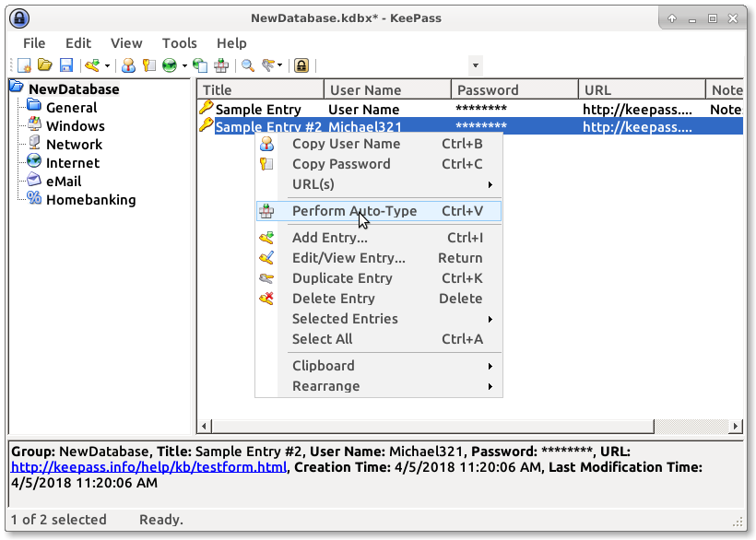Click the horizontal scrollbar right arrow
Viewport: 756px width, 540px height.
pos(736,427)
